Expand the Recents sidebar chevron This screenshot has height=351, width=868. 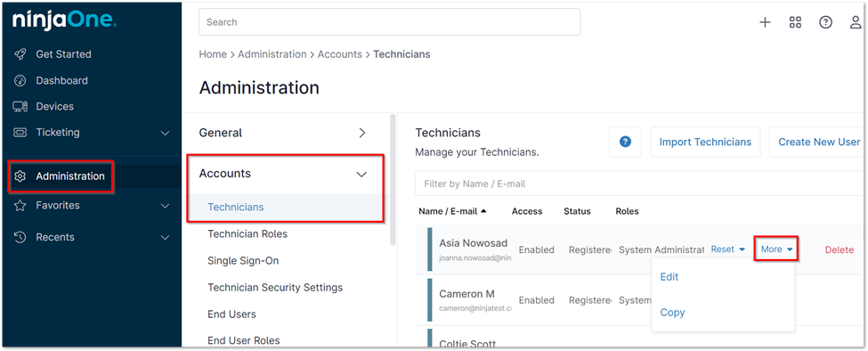coord(165,238)
